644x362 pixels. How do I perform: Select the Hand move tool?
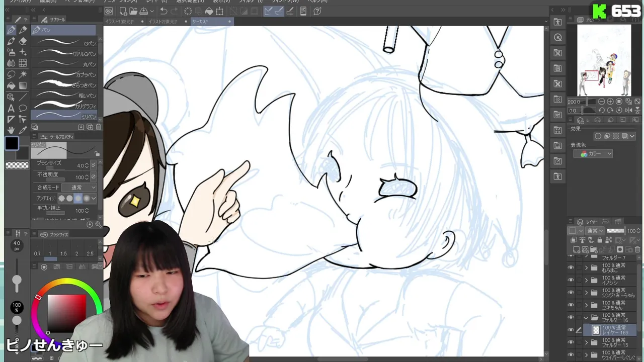coord(11,130)
